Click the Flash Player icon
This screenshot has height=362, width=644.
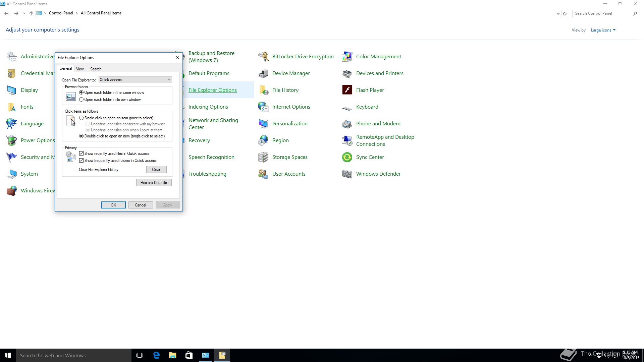(347, 90)
